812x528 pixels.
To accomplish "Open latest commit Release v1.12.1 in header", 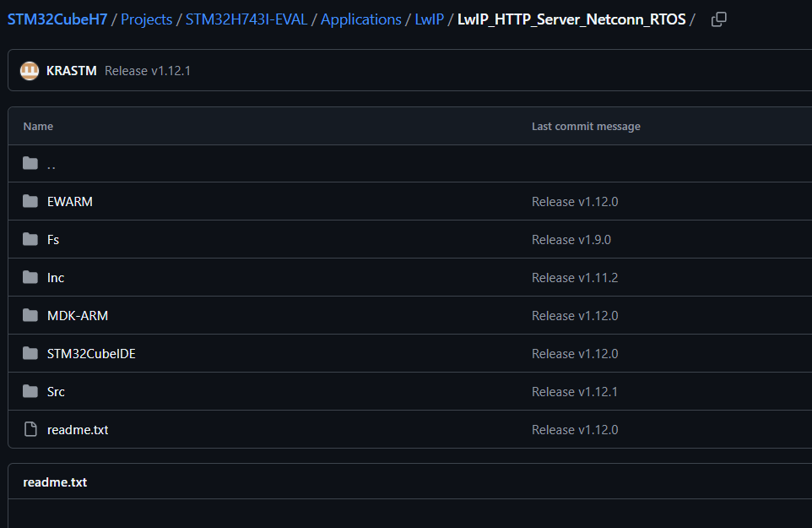I will tap(148, 70).
